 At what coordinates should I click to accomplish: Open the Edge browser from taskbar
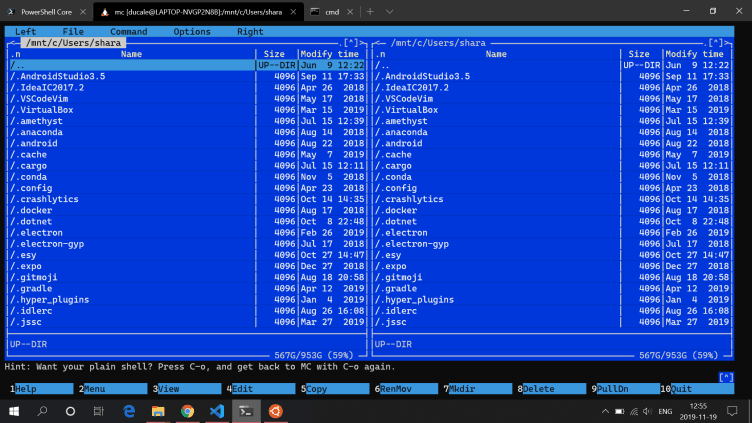pyautogui.click(x=129, y=411)
